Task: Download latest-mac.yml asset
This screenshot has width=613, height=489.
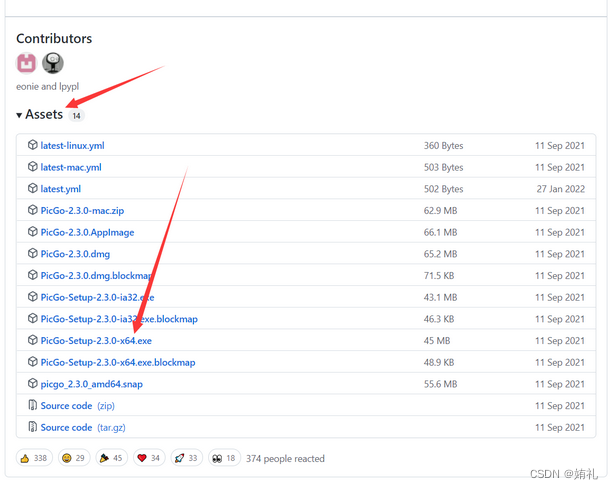Action: [x=71, y=167]
